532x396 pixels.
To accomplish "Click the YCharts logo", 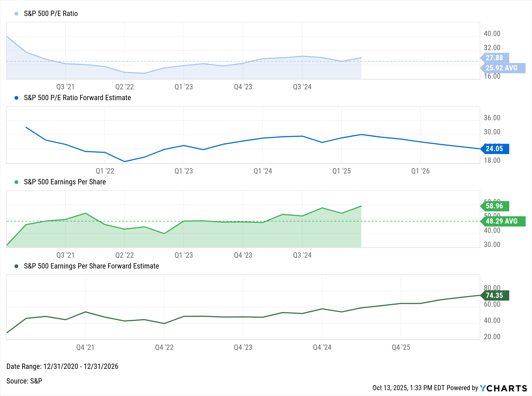I will click(503, 388).
